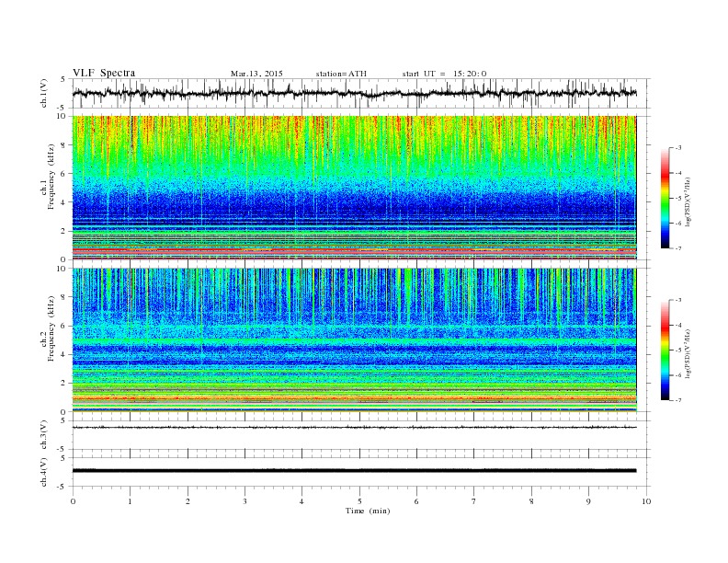Click the ch.3 voltage waveform panel
728x563 pixels.
tap(361, 435)
